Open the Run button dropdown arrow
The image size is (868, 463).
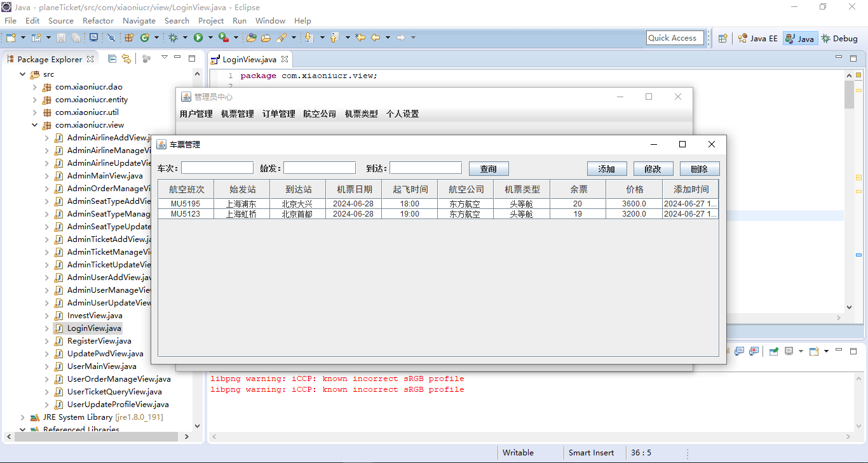point(210,37)
